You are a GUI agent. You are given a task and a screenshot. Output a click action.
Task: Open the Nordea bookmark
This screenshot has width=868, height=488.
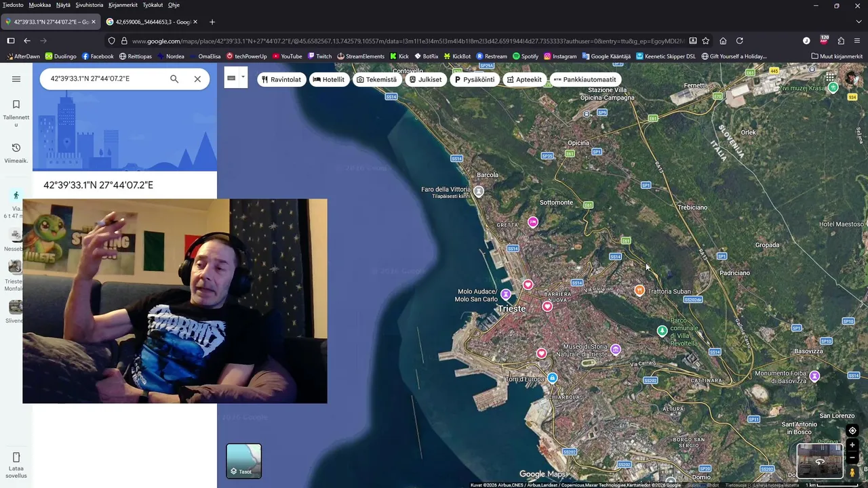[x=170, y=56]
